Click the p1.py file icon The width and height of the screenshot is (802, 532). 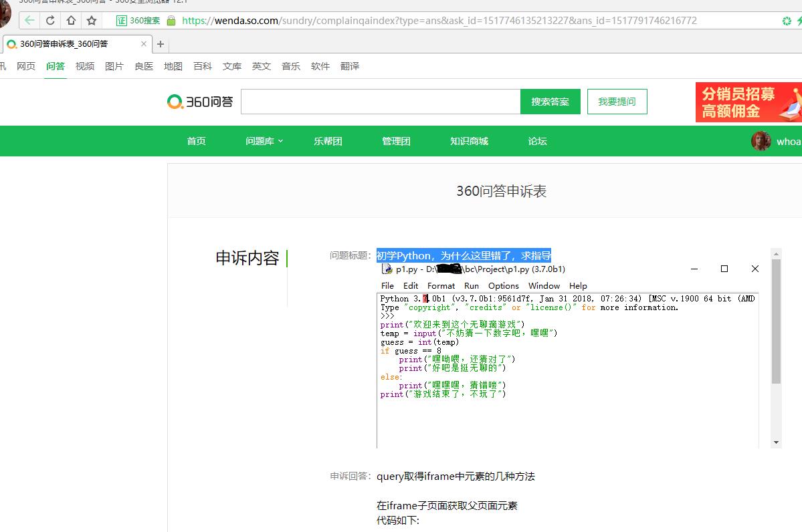click(x=387, y=269)
